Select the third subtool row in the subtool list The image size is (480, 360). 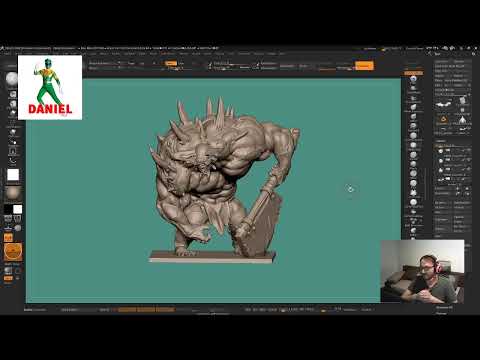coord(453,170)
